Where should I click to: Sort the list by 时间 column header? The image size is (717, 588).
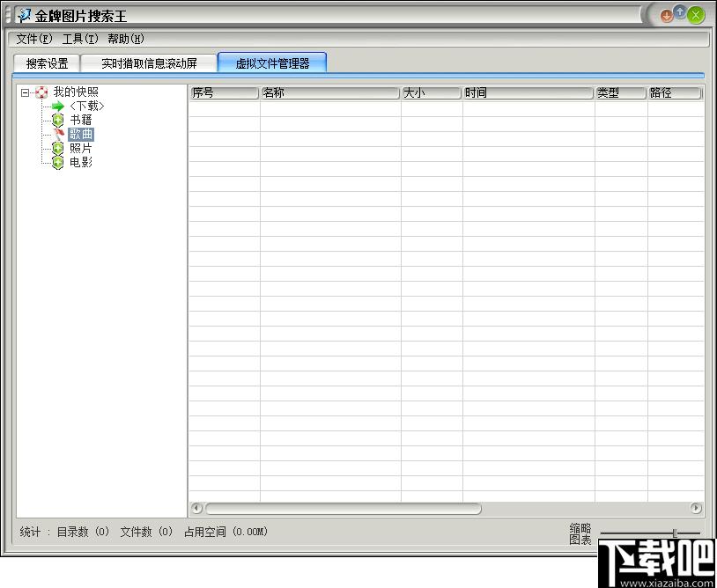tap(529, 93)
